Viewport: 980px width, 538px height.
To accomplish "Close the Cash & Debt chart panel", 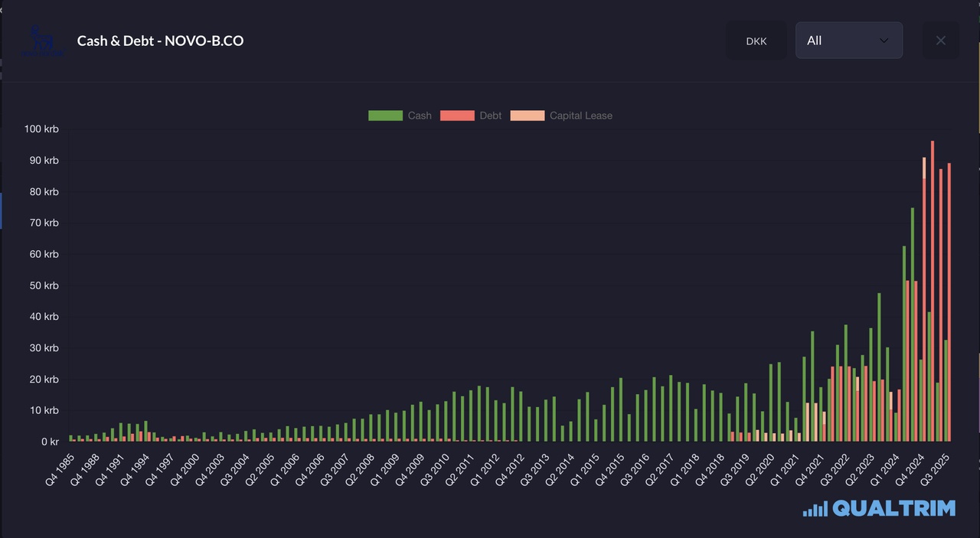I will click(x=940, y=41).
